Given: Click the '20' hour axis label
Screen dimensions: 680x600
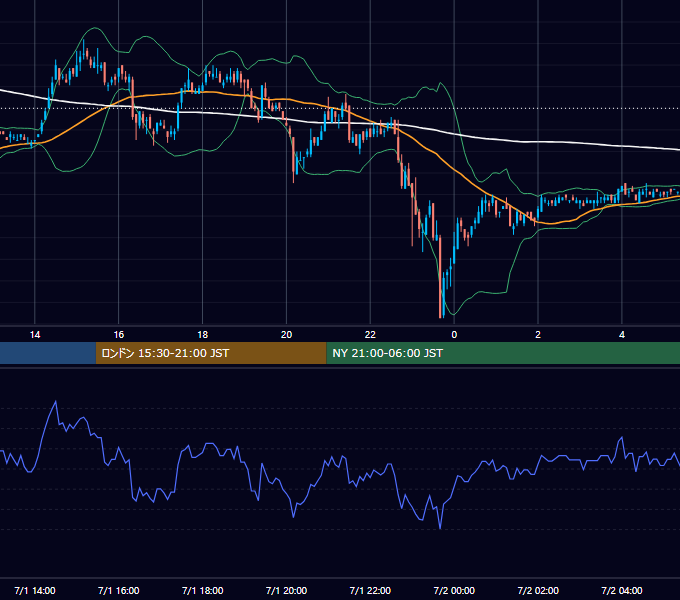Looking at the screenshot, I should [x=286, y=335].
